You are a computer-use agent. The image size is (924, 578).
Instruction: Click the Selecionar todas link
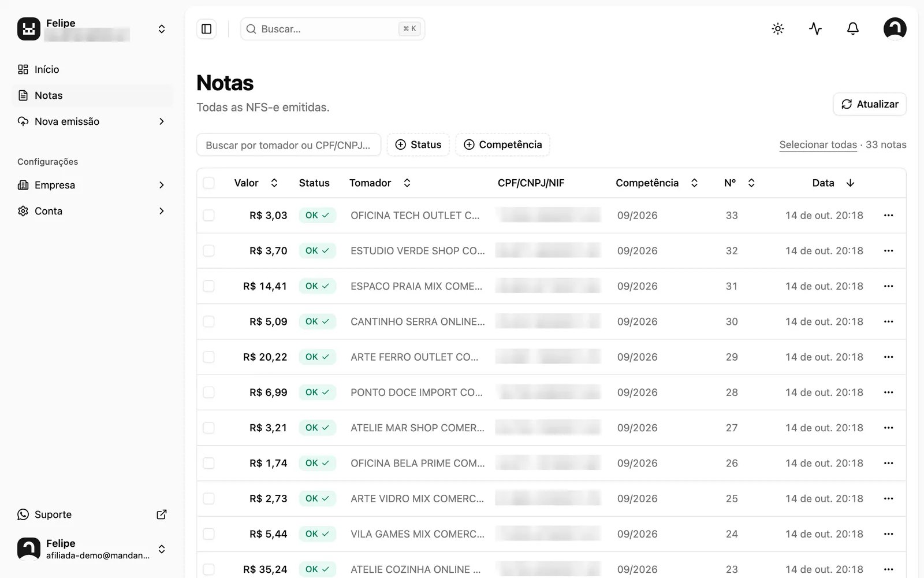pyautogui.click(x=818, y=144)
